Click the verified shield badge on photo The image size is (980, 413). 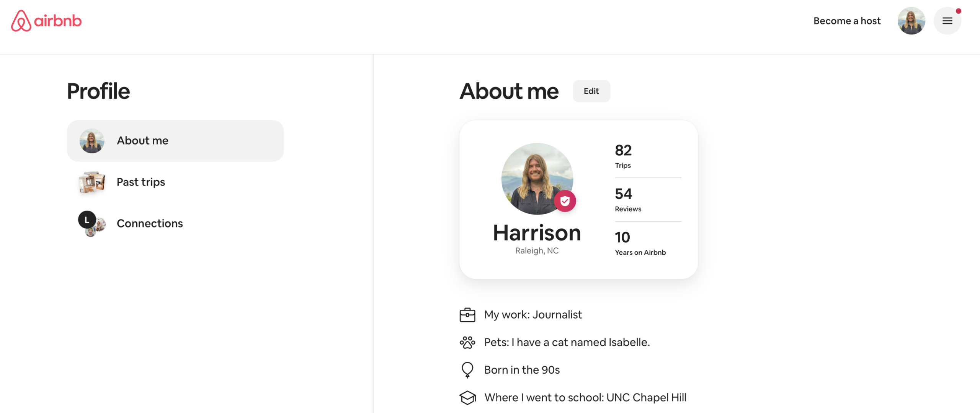(x=565, y=201)
